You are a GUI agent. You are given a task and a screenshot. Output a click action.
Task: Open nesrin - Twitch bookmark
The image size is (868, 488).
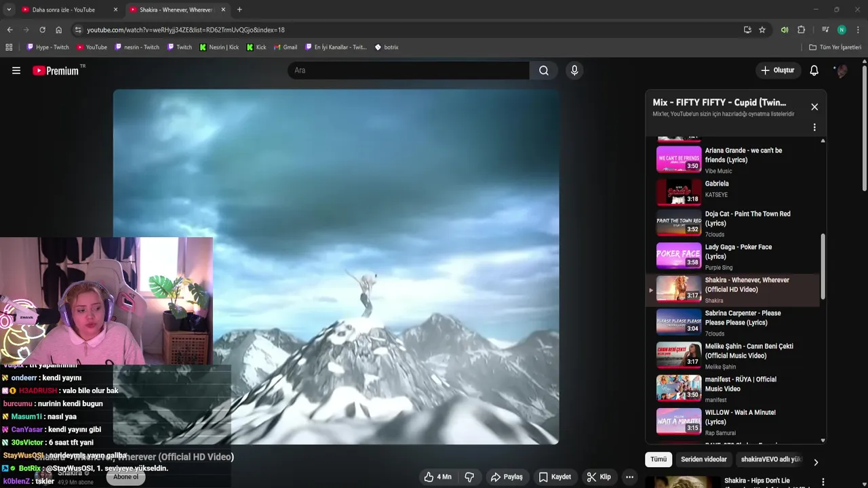137,47
